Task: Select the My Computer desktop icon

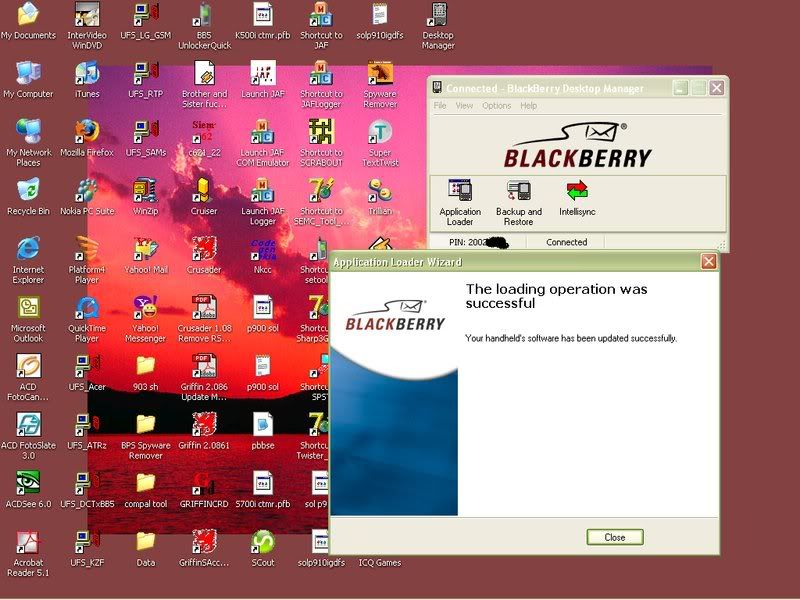Action: coord(28,80)
